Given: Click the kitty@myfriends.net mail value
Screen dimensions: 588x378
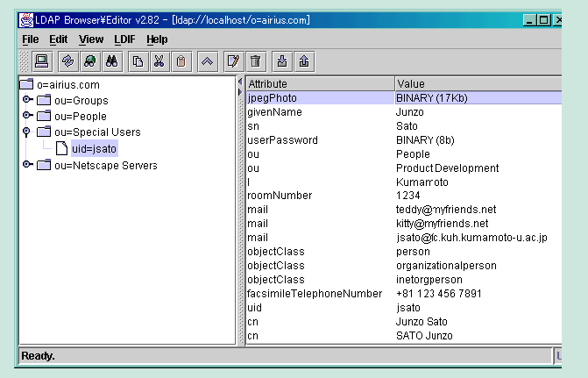Looking at the screenshot, I should pyautogui.click(x=443, y=224).
